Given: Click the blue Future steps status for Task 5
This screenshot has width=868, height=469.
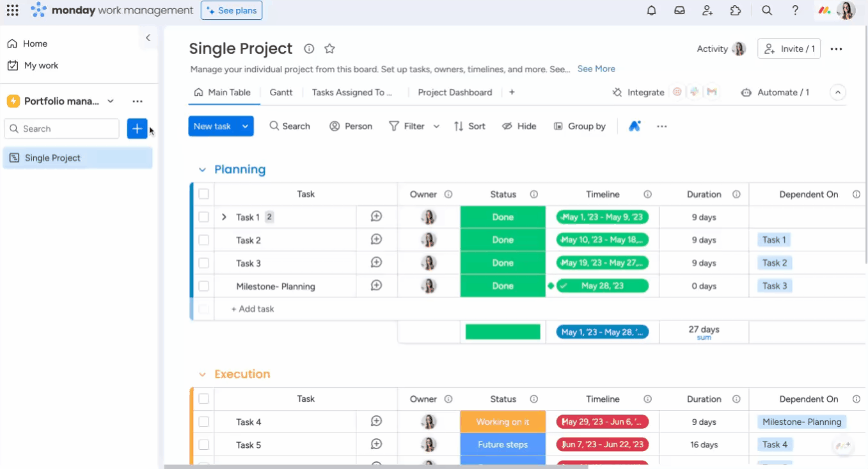Looking at the screenshot, I should coord(503,445).
